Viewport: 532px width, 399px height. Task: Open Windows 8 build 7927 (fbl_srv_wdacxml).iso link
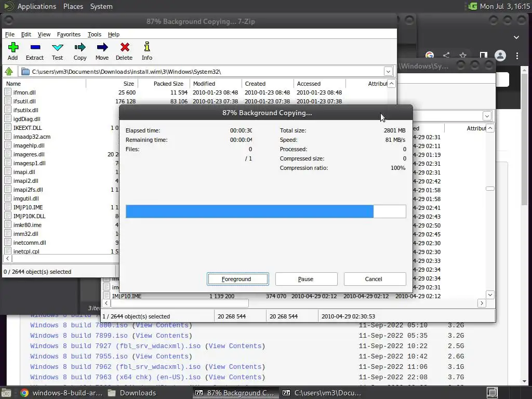(115, 345)
